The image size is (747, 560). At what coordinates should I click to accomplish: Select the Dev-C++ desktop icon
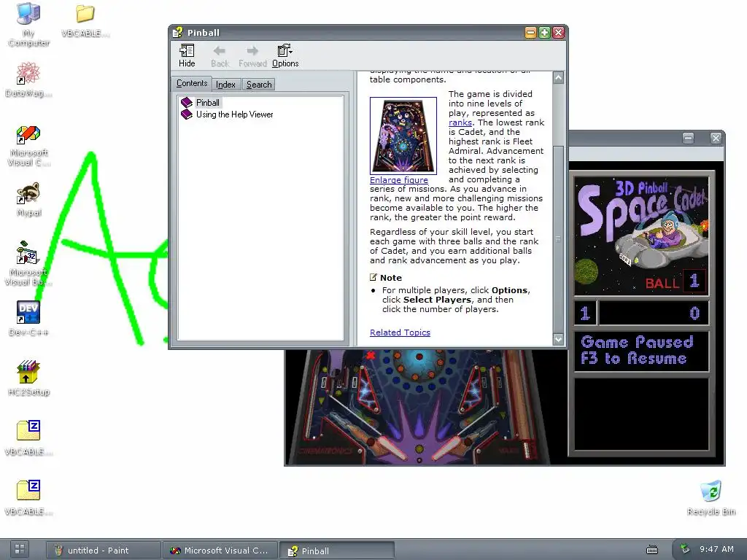click(x=28, y=319)
